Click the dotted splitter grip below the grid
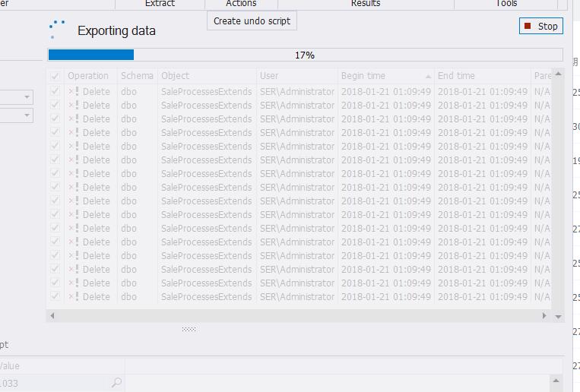This screenshot has width=580, height=392. click(x=189, y=329)
